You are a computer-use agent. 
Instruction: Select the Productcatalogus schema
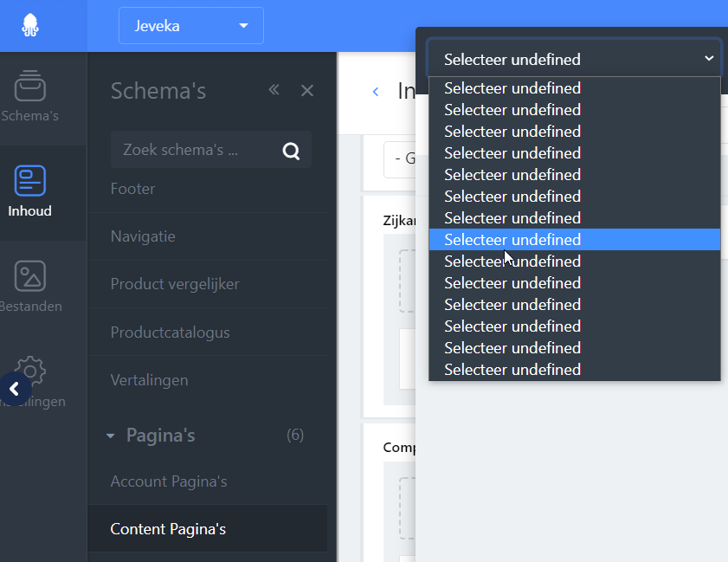208,333
